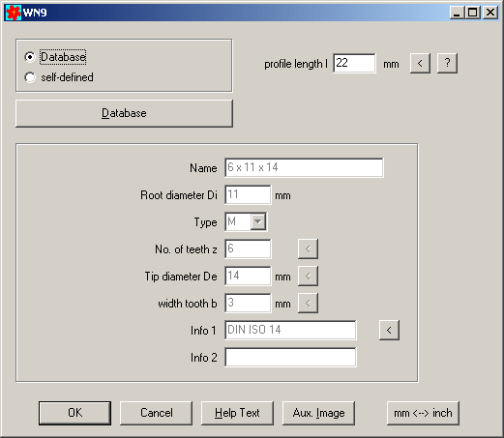
Task: Click the '<' button beside Tip diameter De
Action: pos(308,276)
